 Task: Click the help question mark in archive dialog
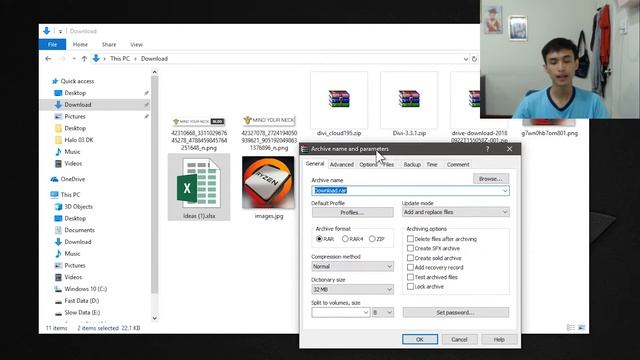coord(487,149)
